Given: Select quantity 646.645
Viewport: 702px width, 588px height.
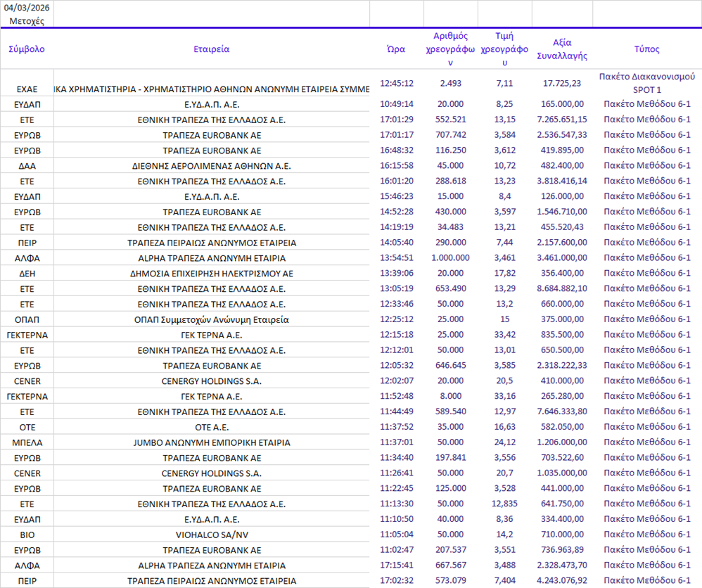Looking at the screenshot, I should point(450,366).
